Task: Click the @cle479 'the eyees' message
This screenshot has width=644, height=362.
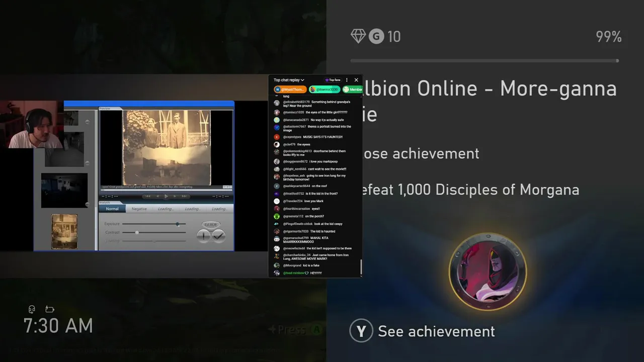Action: (297, 144)
